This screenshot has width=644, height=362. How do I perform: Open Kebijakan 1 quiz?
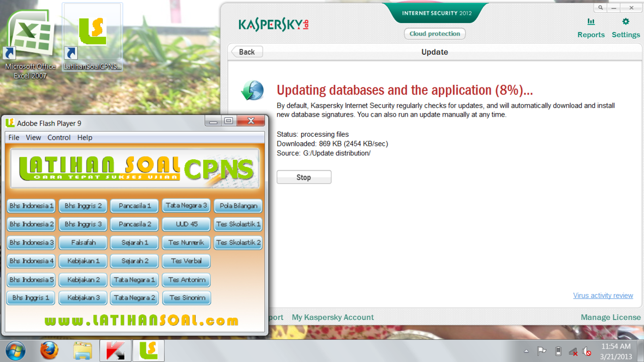pos(83,261)
